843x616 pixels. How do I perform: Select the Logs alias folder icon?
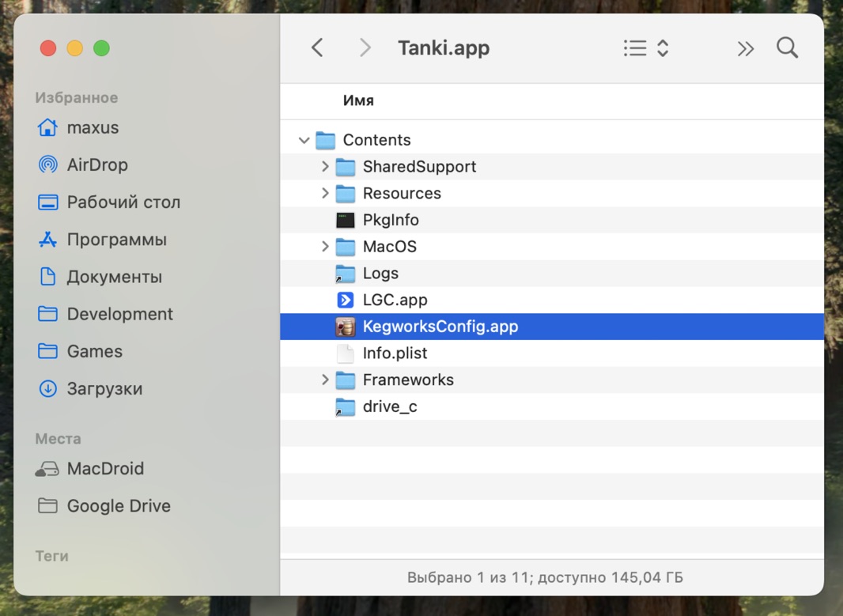pyautogui.click(x=345, y=274)
